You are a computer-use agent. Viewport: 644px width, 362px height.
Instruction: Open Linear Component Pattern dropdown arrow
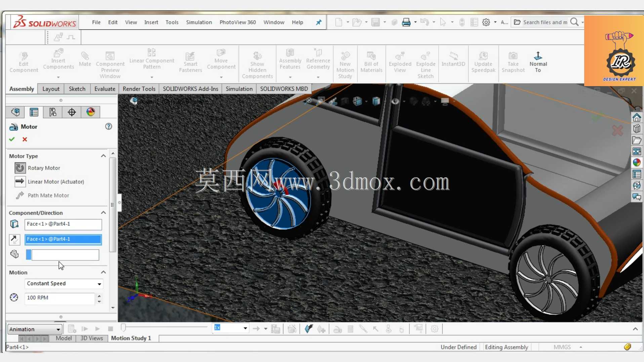click(x=152, y=77)
